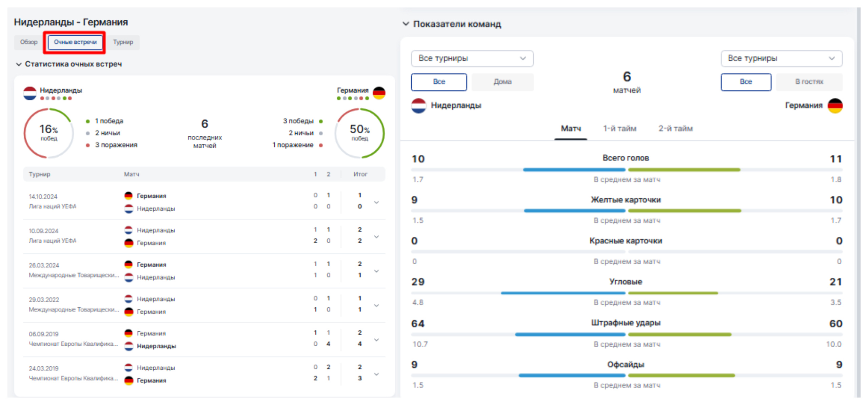
Task: Open the Очные встречи tab
Action: coord(75,42)
